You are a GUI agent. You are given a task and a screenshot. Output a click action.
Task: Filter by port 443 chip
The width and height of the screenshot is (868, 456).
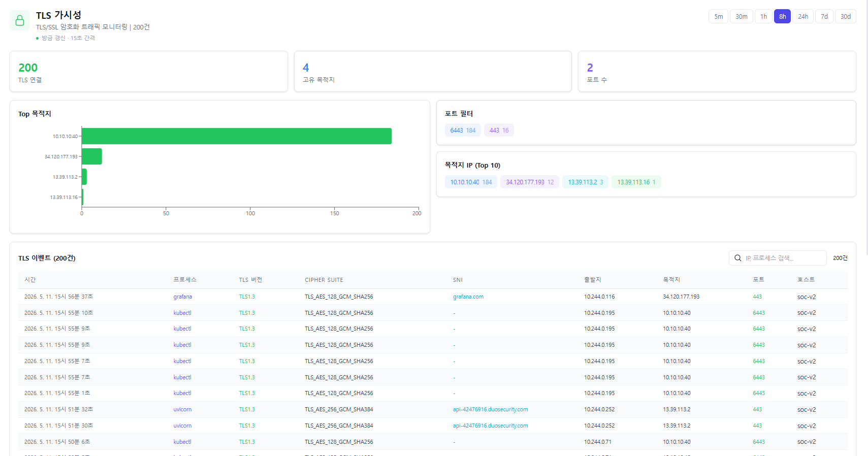point(499,131)
